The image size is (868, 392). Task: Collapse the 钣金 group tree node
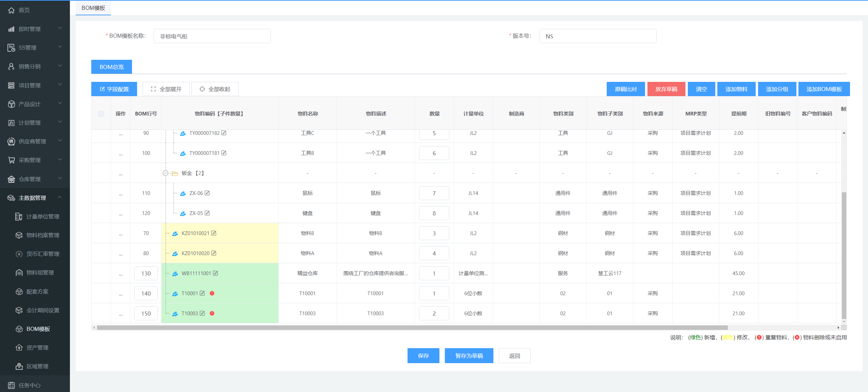tap(165, 173)
